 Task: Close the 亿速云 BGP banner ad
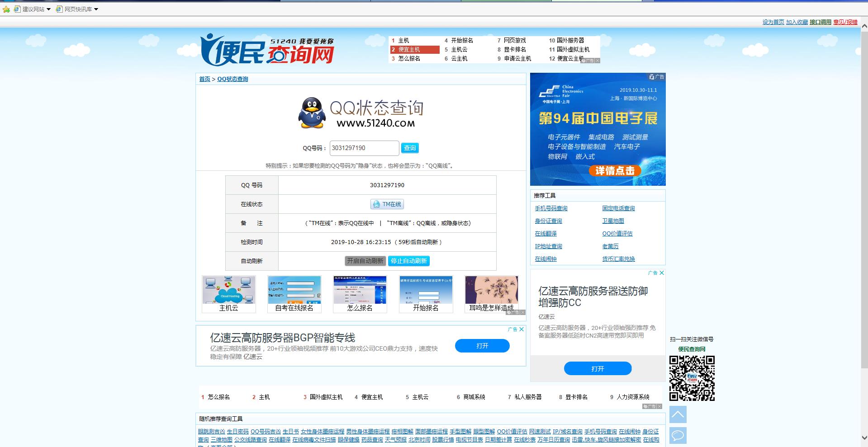(522, 329)
